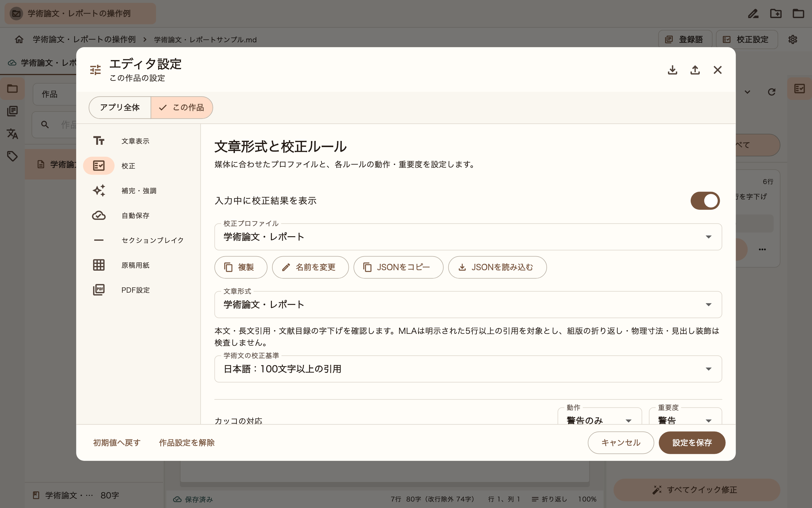
Task: Click 初期値へ戻す link
Action: [x=117, y=443]
